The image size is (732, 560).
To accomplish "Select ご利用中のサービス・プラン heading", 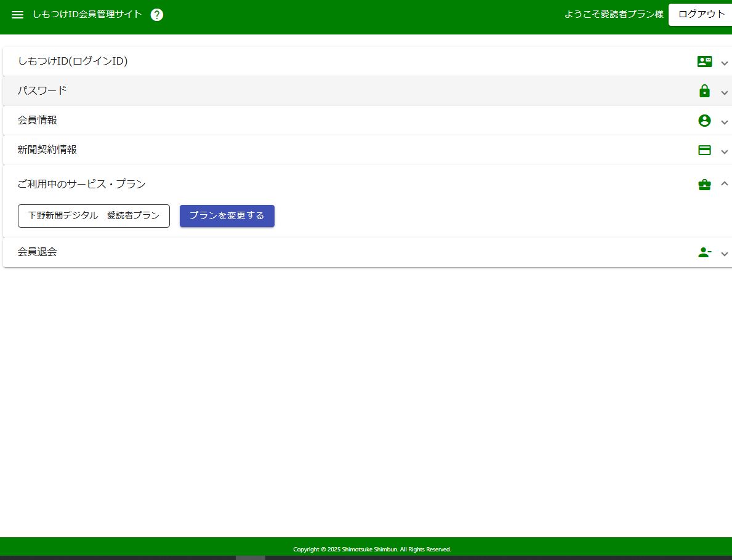I will click(x=82, y=185).
